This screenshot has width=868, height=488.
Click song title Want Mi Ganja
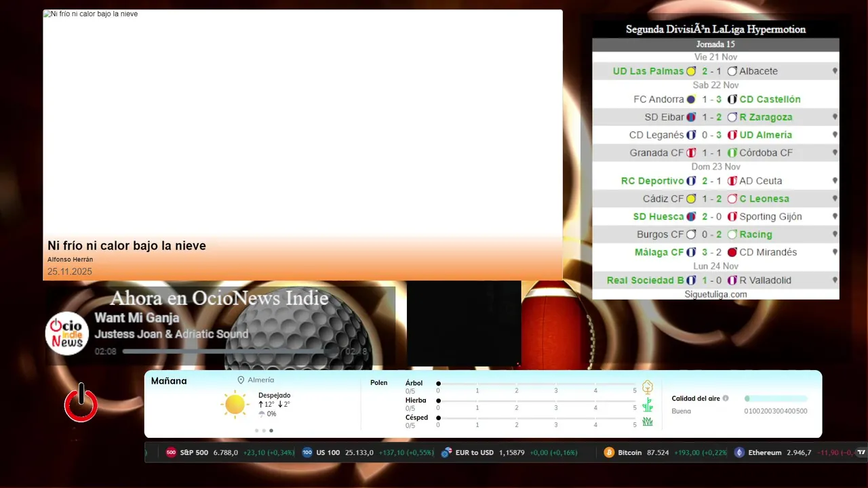(x=137, y=318)
